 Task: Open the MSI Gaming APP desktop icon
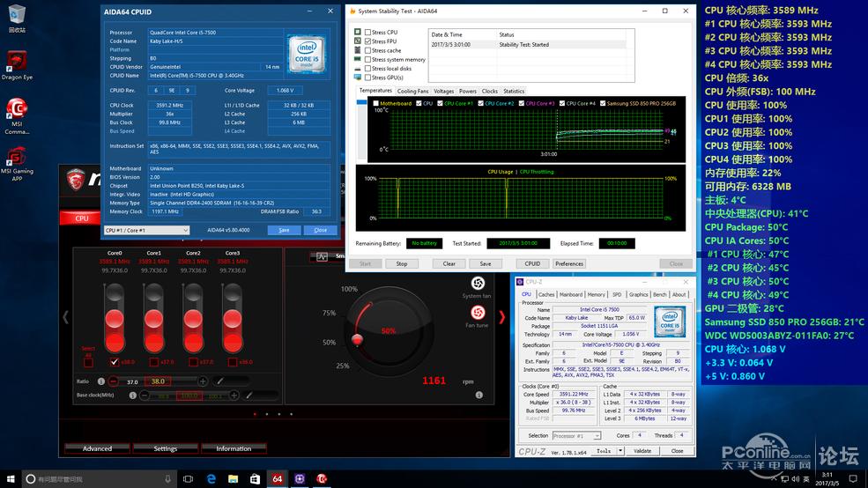click(17, 158)
